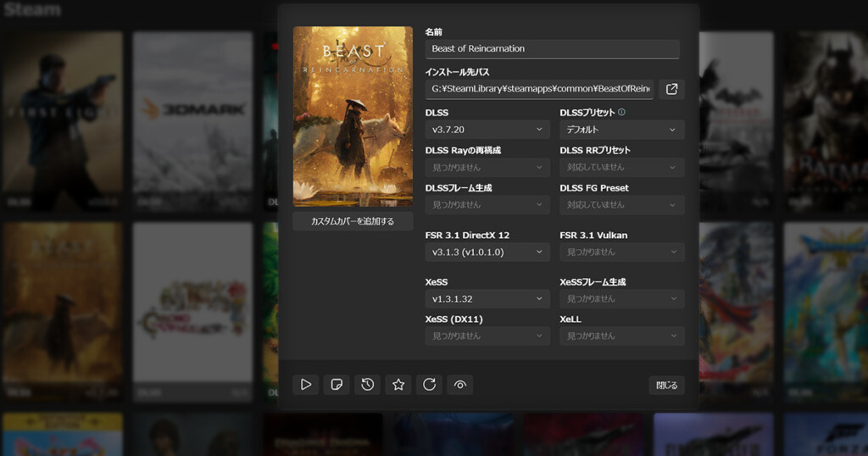The height and width of the screenshot is (456, 868).
Task: Click the カスタムカバーを追加する button
Action: [x=353, y=221]
